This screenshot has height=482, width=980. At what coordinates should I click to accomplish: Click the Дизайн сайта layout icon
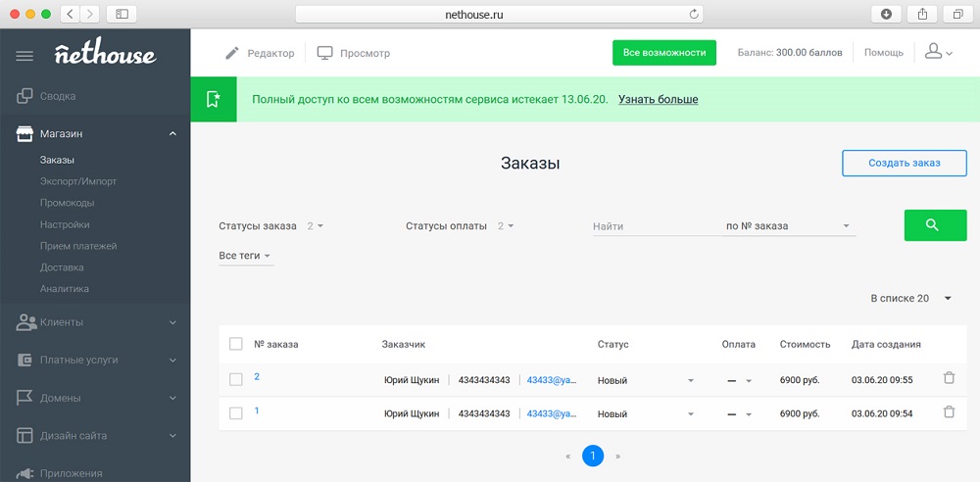coord(24,436)
